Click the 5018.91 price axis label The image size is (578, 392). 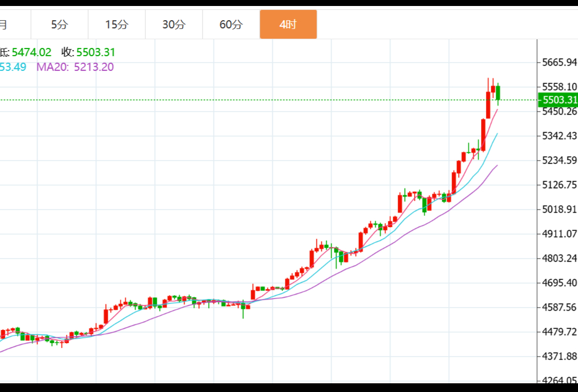click(x=559, y=209)
